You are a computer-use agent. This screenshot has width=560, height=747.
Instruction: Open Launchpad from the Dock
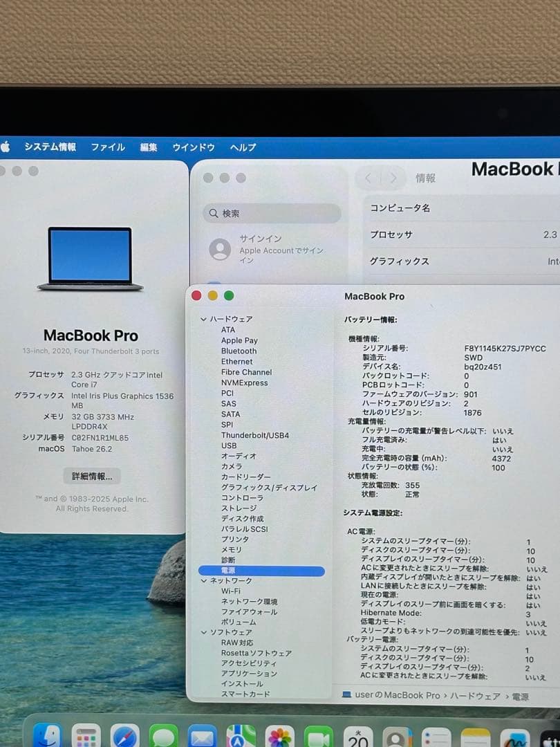pos(86,735)
